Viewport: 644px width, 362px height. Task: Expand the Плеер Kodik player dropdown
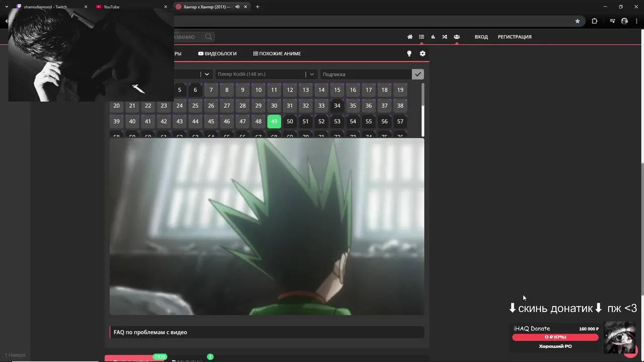point(312,74)
